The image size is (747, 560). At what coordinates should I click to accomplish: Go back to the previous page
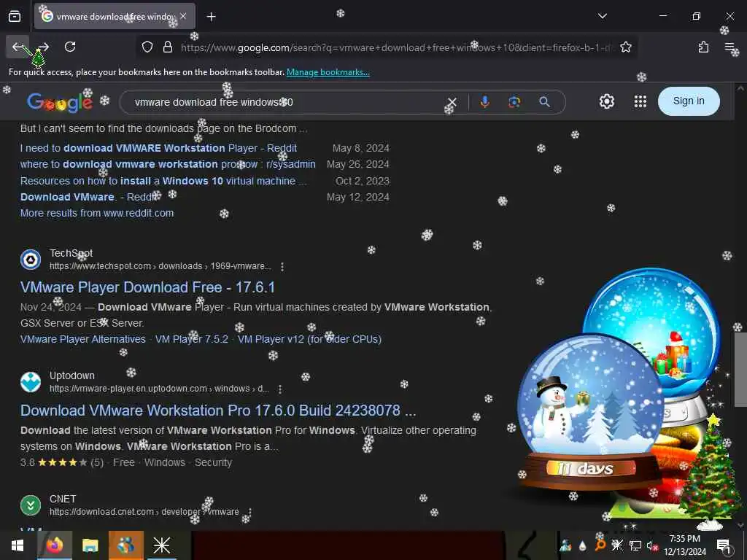tap(18, 47)
